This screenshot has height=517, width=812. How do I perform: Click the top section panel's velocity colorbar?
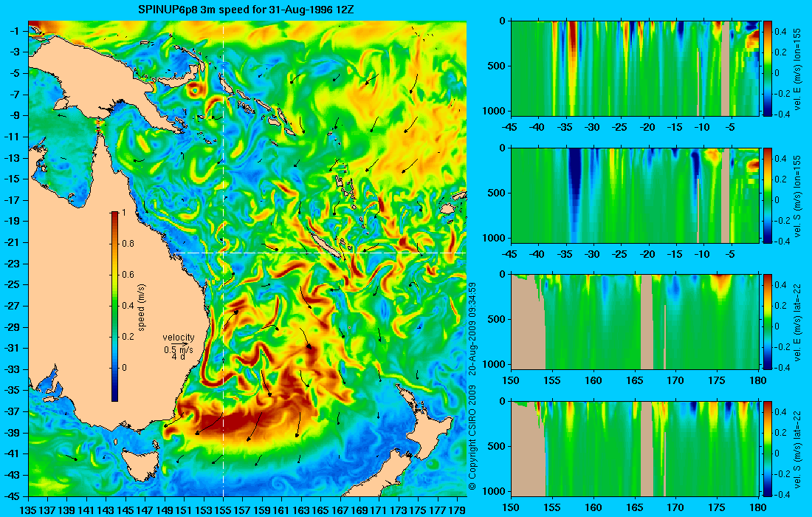tap(768, 69)
